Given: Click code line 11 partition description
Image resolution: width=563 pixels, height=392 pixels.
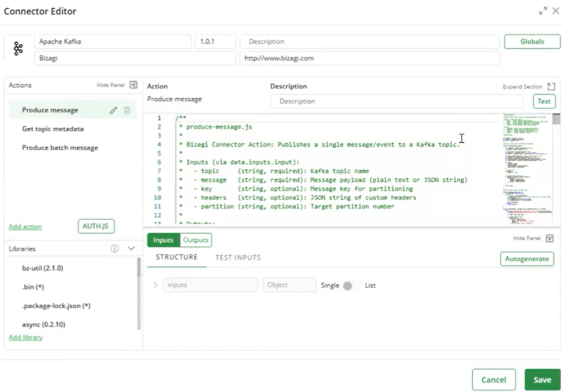Looking at the screenshot, I should (286, 206).
